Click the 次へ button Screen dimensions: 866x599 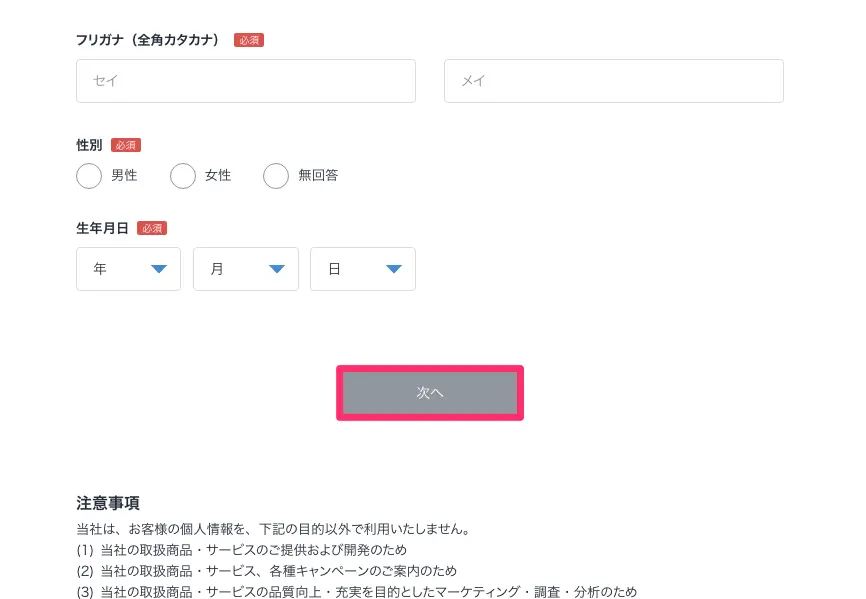point(430,393)
